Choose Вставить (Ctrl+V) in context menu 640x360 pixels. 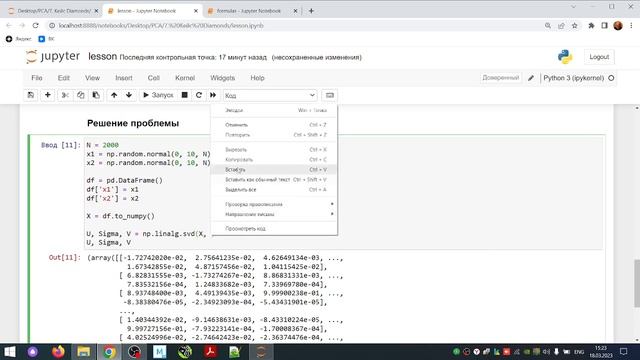coord(275,169)
